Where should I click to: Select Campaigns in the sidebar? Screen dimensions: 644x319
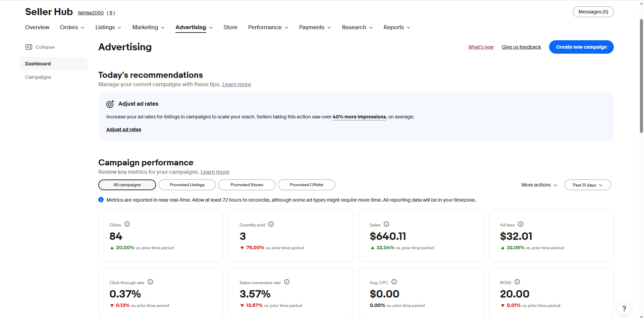tap(38, 77)
